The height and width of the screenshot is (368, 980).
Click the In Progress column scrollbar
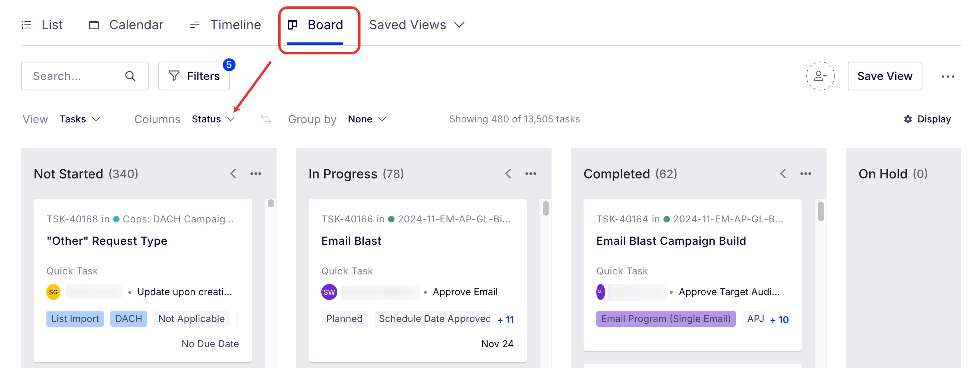(x=546, y=208)
